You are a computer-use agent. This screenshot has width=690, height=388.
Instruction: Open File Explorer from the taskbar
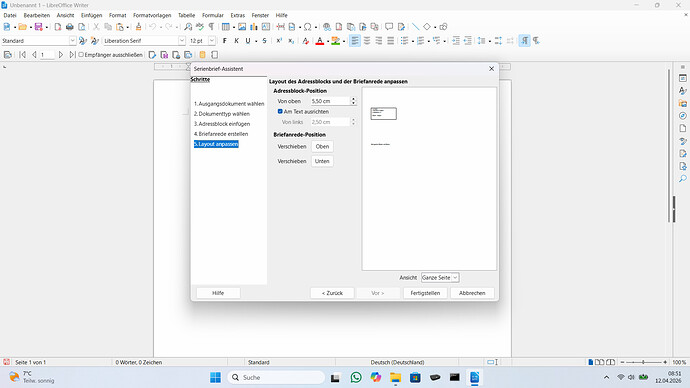click(x=395, y=377)
